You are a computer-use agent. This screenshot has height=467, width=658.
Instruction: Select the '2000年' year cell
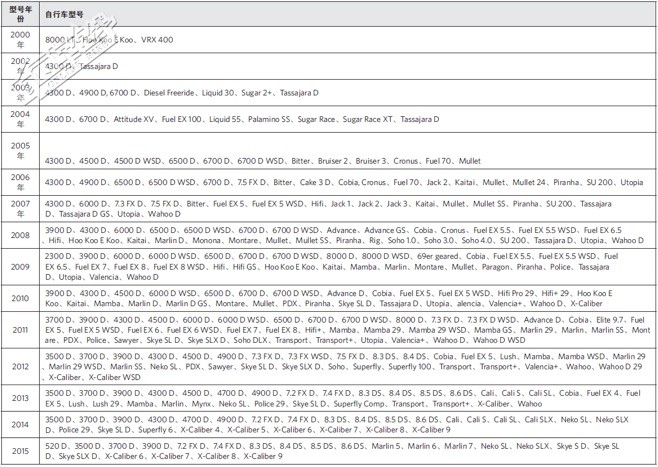coord(20,40)
